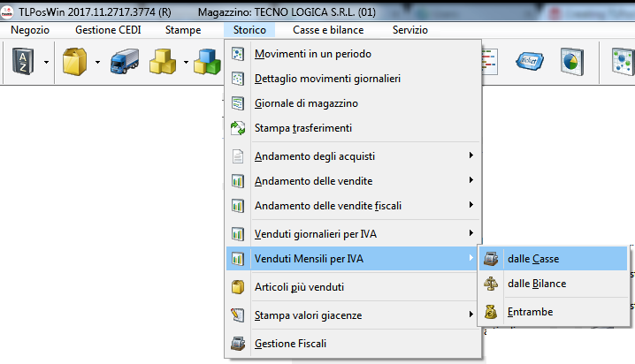Open dropdown arrow next to yellow box icon
Screen dimensions: 635x364
pos(96,63)
